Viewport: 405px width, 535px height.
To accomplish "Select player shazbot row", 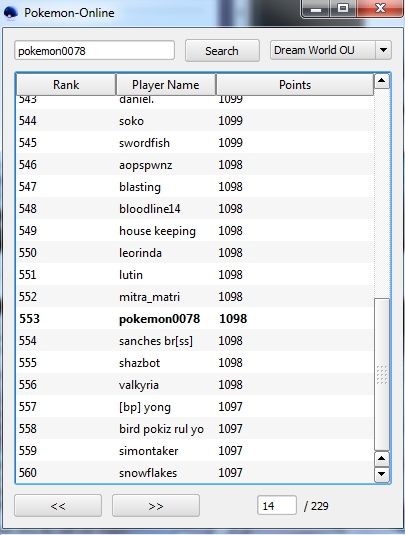I will point(195,363).
